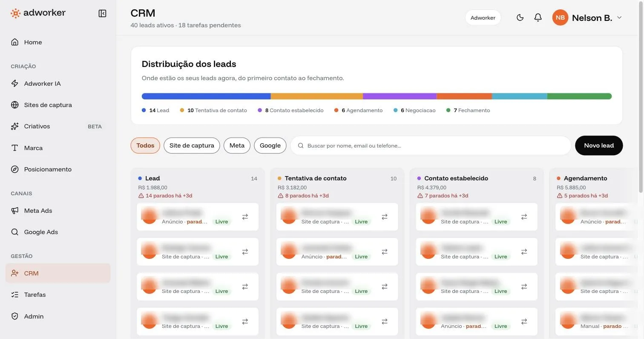Viewport: 644px width, 339px height.
Task: Click the '14 Lead' legend entry
Action: 155,110
